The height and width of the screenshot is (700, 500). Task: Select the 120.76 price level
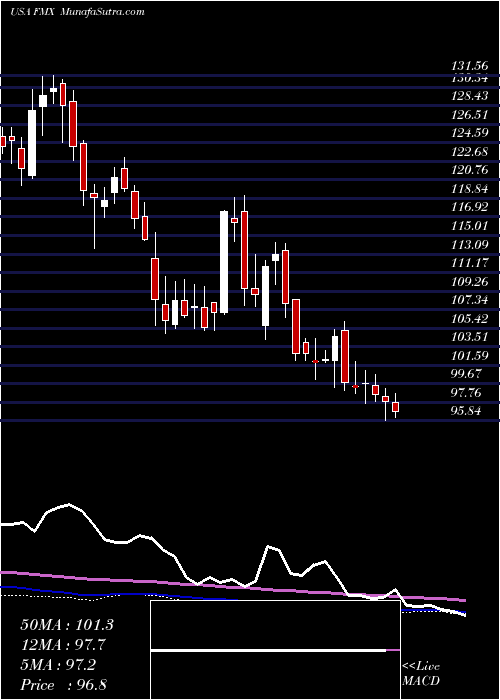[470, 170]
